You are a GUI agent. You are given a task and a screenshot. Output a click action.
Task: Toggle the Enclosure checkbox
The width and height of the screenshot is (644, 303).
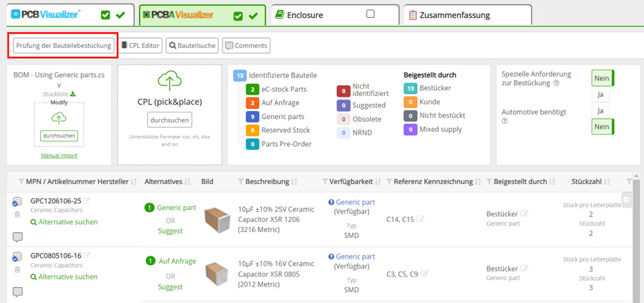tap(370, 14)
